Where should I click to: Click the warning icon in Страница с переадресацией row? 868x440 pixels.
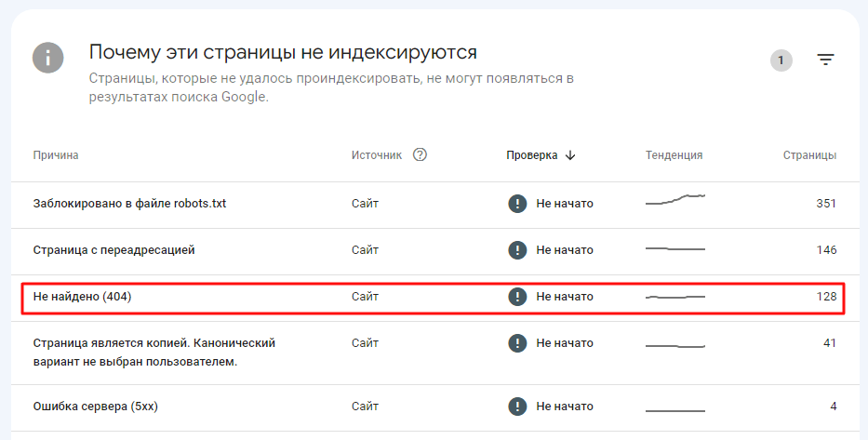pos(517,250)
